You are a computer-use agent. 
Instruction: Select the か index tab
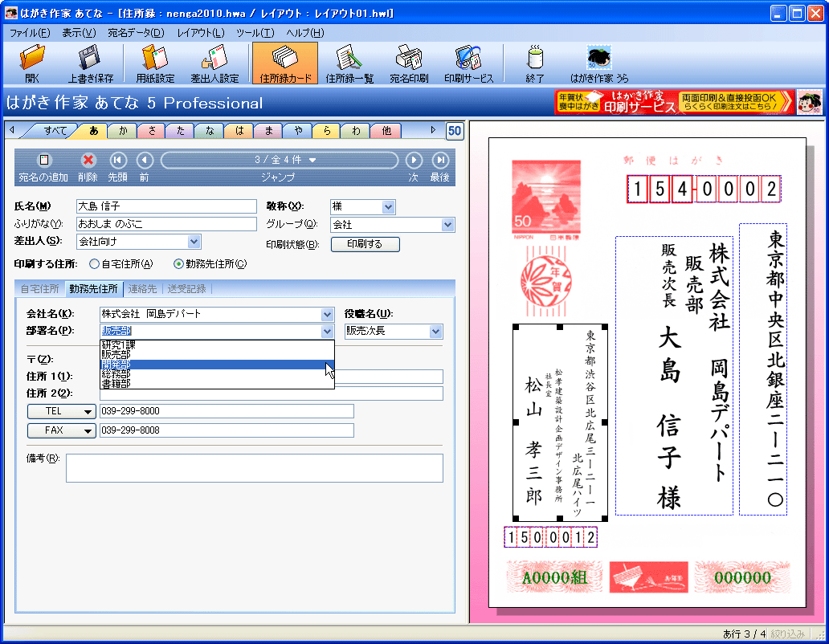[123, 131]
